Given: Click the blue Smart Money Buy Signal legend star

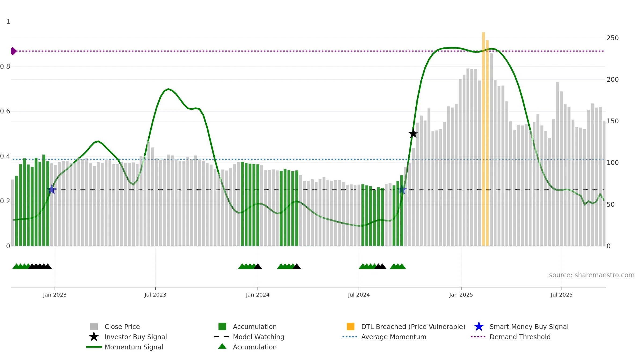Looking at the screenshot, I should coord(479,327).
